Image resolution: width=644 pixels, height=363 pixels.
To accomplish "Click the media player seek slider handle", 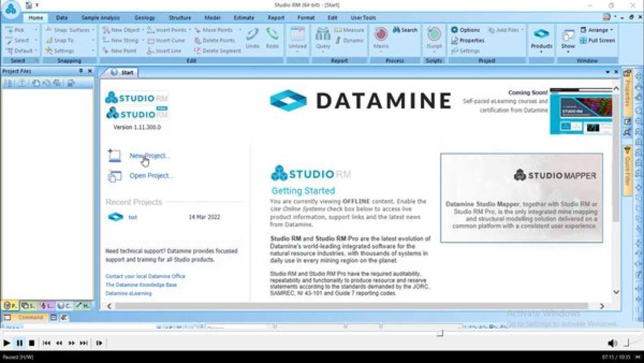I will [x=439, y=333].
